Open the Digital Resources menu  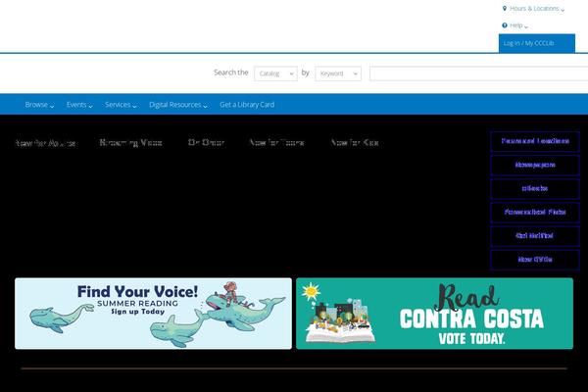[x=178, y=105]
